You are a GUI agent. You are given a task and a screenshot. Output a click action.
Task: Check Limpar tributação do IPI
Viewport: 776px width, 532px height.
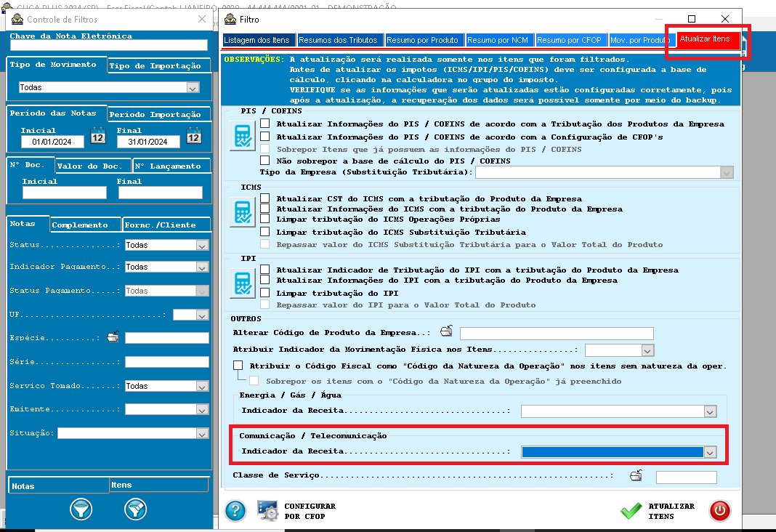pyautogui.click(x=265, y=292)
